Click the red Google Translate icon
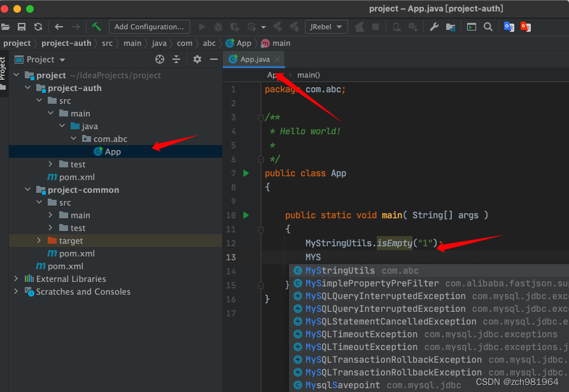 (526, 27)
